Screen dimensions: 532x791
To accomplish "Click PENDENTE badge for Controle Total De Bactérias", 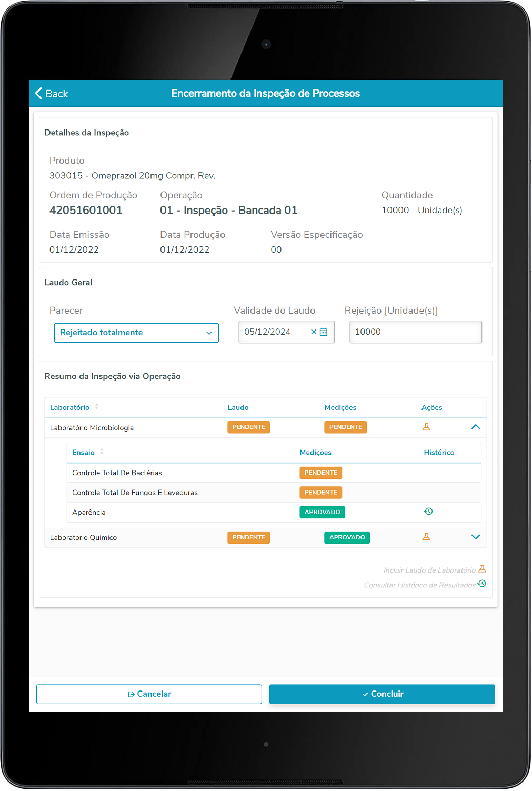I will tap(320, 473).
